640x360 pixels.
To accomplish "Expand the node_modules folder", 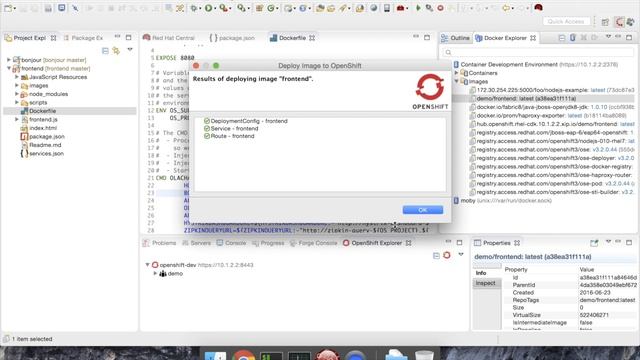I will pos(17,94).
